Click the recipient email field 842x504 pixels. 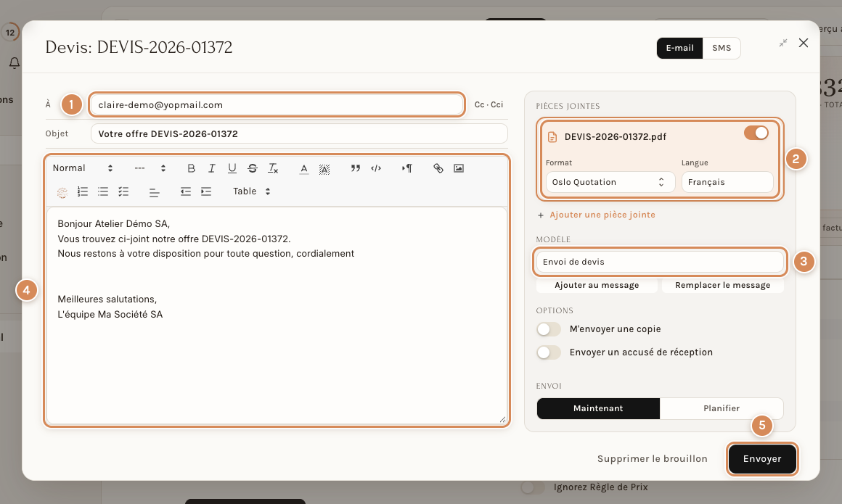277,104
